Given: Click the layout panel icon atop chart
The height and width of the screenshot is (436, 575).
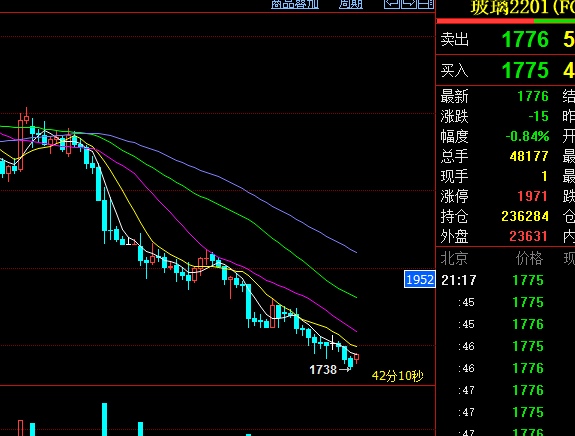Looking at the screenshot, I should (x=426, y=4).
